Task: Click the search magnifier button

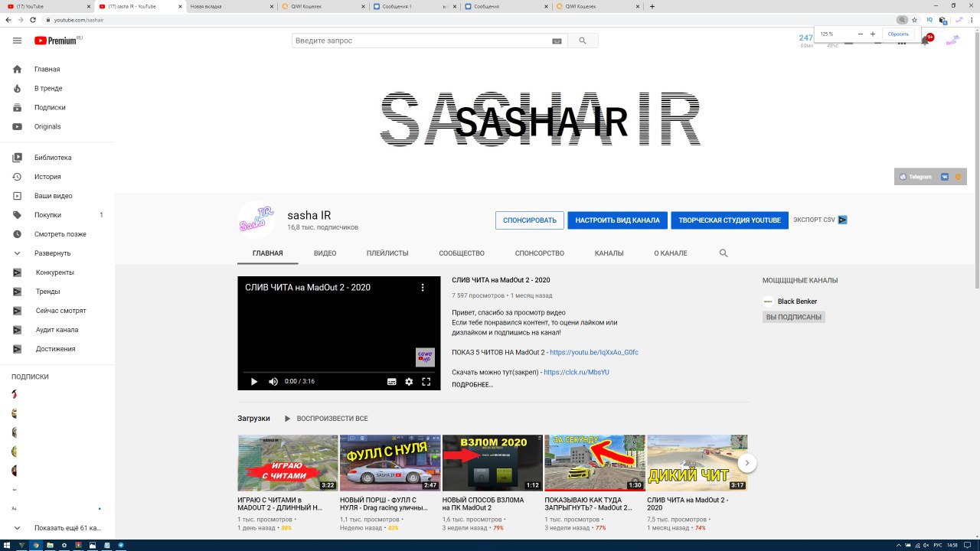Action: pos(583,41)
